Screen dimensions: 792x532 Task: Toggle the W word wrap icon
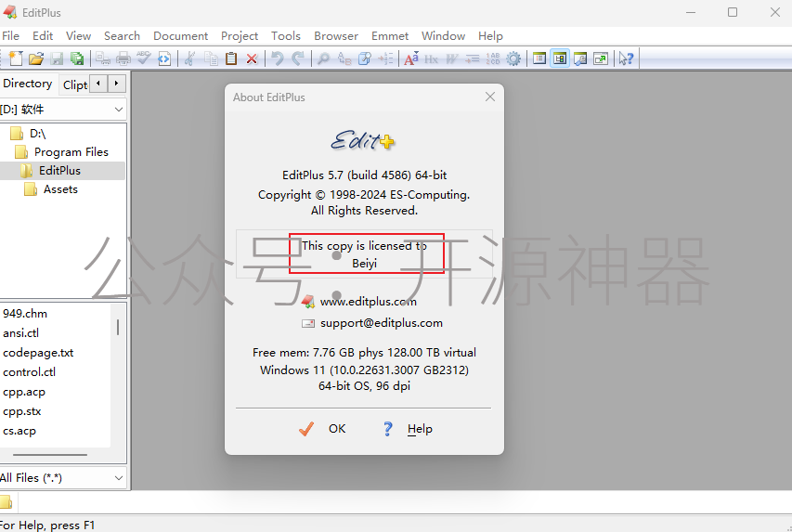pyautogui.click(x=451, y=58)
